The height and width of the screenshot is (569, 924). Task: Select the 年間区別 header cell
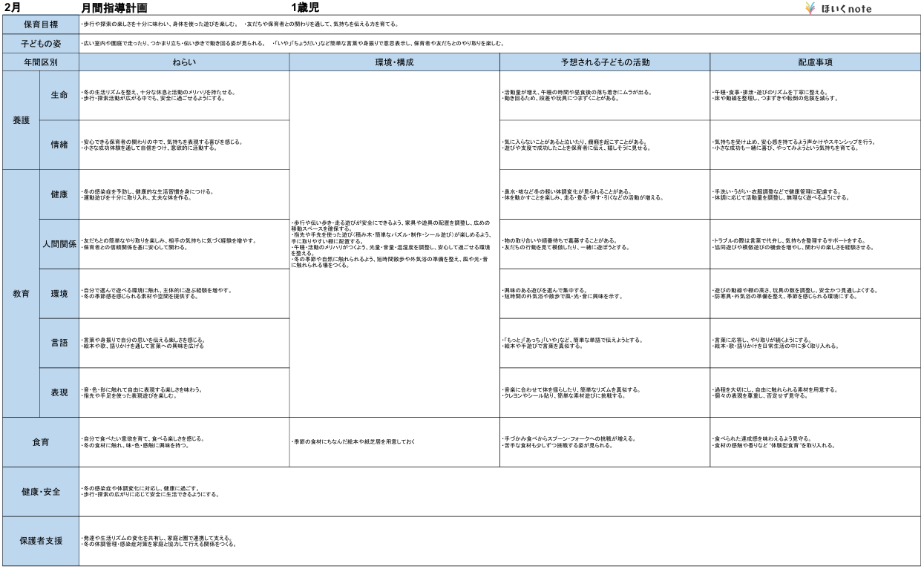41,62
